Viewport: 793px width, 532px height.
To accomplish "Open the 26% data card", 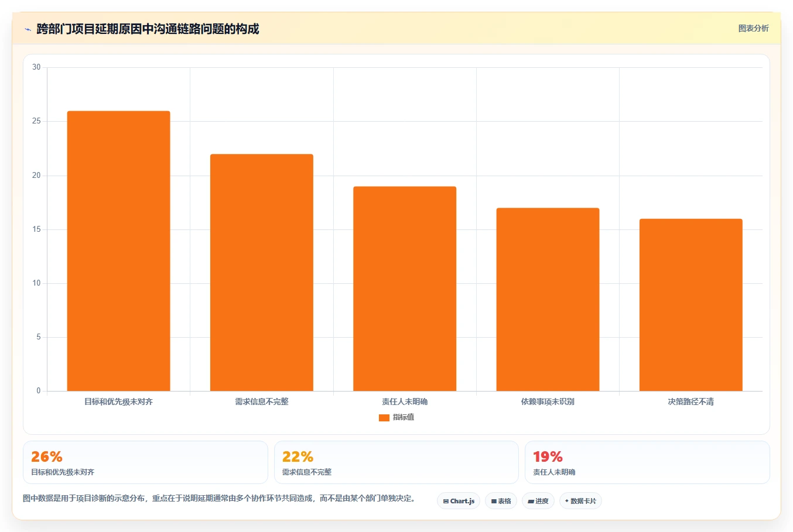I will pyautogui.click(x=145, y=462).
